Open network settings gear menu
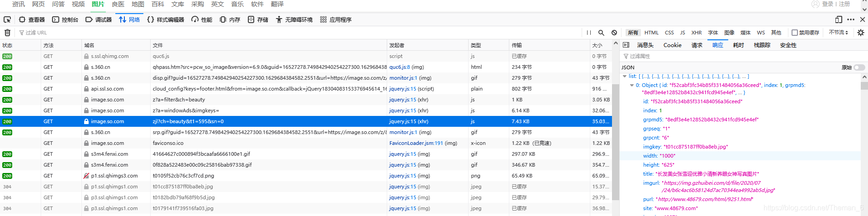This screenshot has height=216, width=868. point(860,33)
